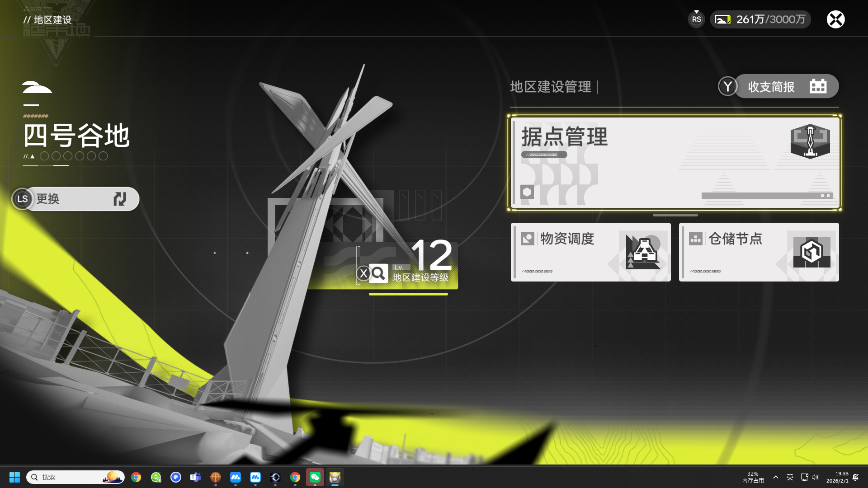The height and width of the screenshot is (488, 868).
Task: Click the 261万/3000万 currency display
Action: click(770, 19)
